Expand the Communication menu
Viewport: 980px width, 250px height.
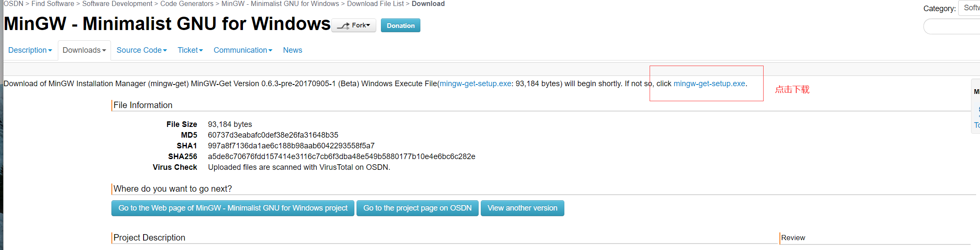(x=243, y=50)
